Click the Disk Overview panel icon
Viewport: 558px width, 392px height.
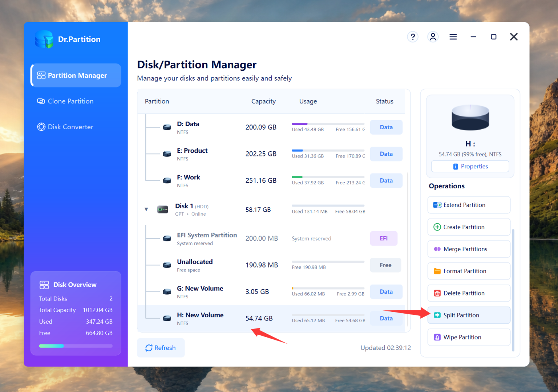coord(44,285)
